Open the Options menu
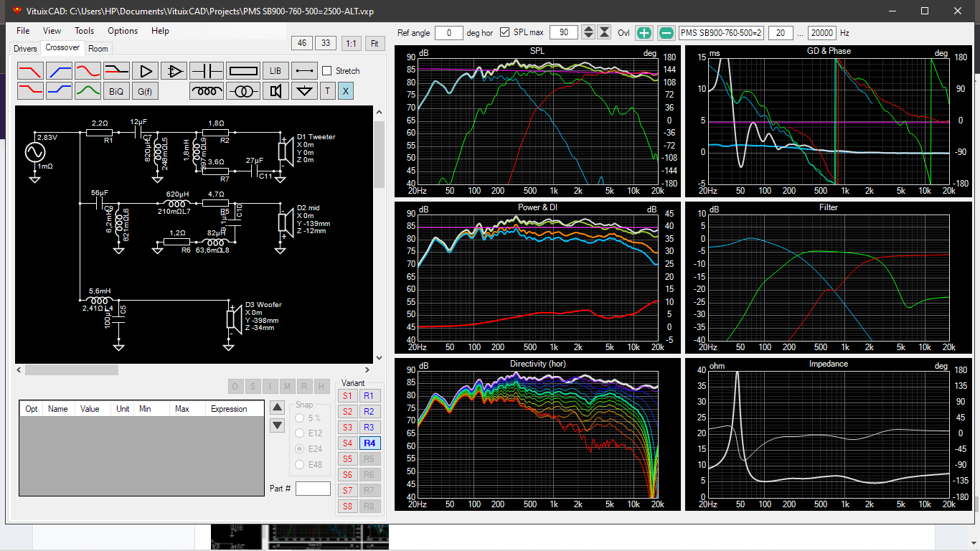 click(x=123, y=31)
